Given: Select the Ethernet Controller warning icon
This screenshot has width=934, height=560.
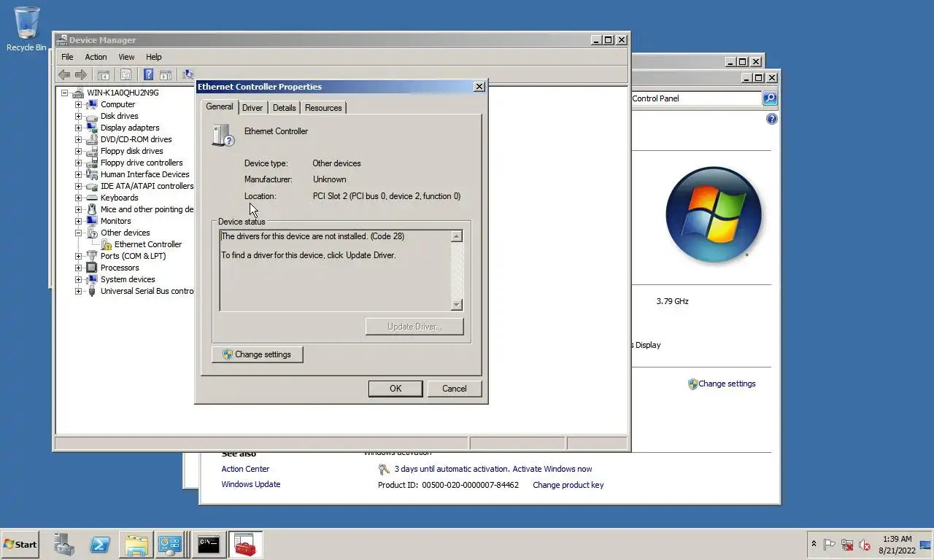Looking at the screenshot, I should [107, 244].
